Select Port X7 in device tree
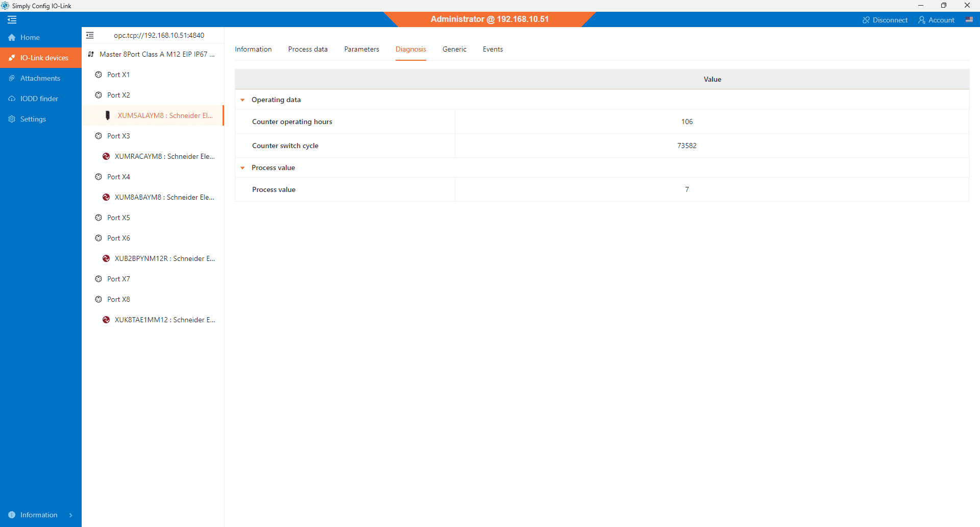 (118, 279)
